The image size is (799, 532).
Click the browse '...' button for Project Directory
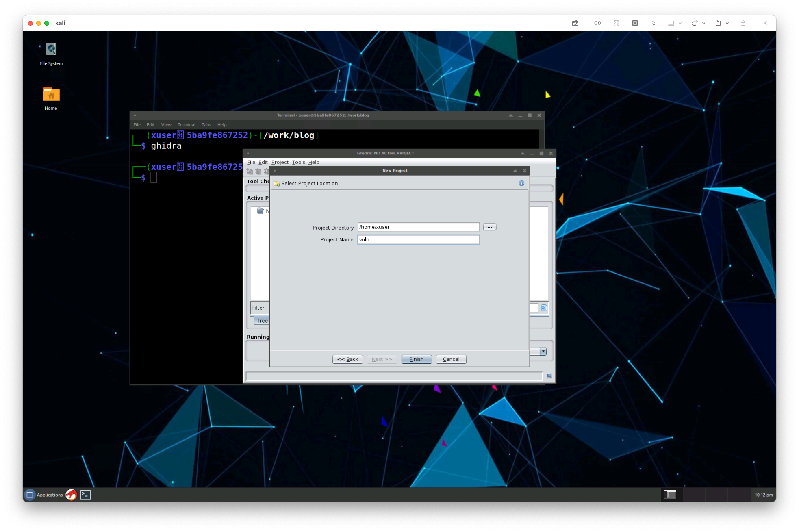(489, 227)
